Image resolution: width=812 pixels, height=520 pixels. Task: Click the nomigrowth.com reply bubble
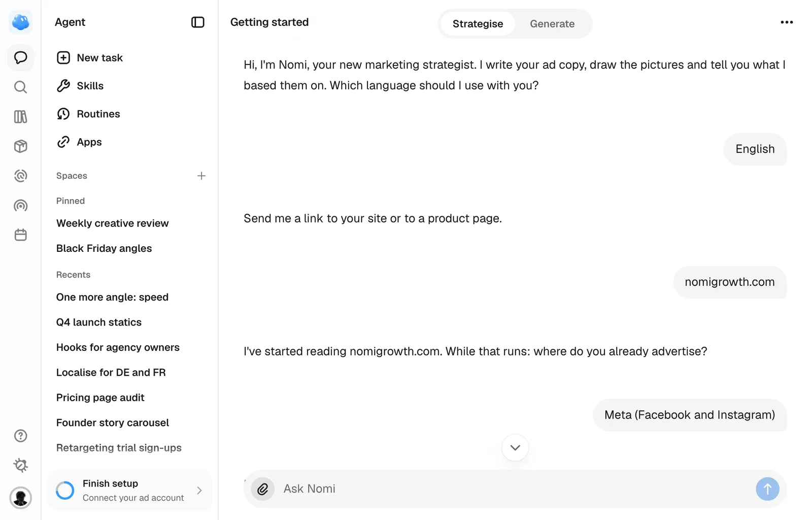tap(730, 282)
